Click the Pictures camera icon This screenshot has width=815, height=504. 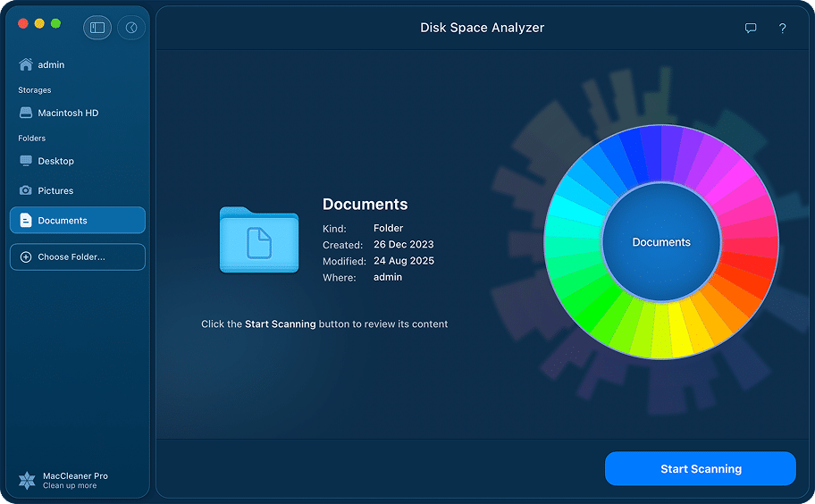[x=25, y=190]
